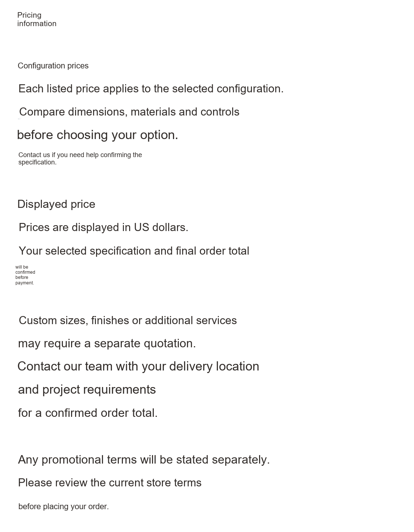This screenshot has width=414, height=532.
Task: Click 'before choosing your option.' text
Action: pos(98,135)
